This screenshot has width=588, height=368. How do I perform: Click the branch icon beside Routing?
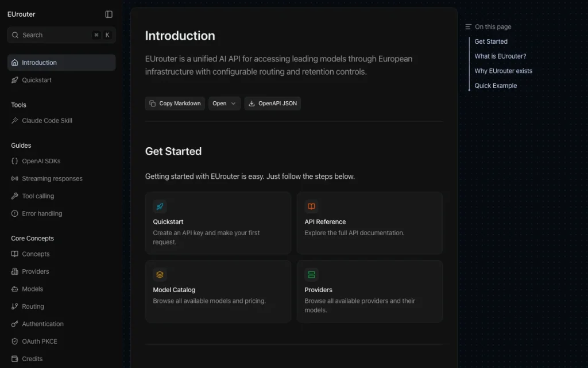[x=14, y=306]
